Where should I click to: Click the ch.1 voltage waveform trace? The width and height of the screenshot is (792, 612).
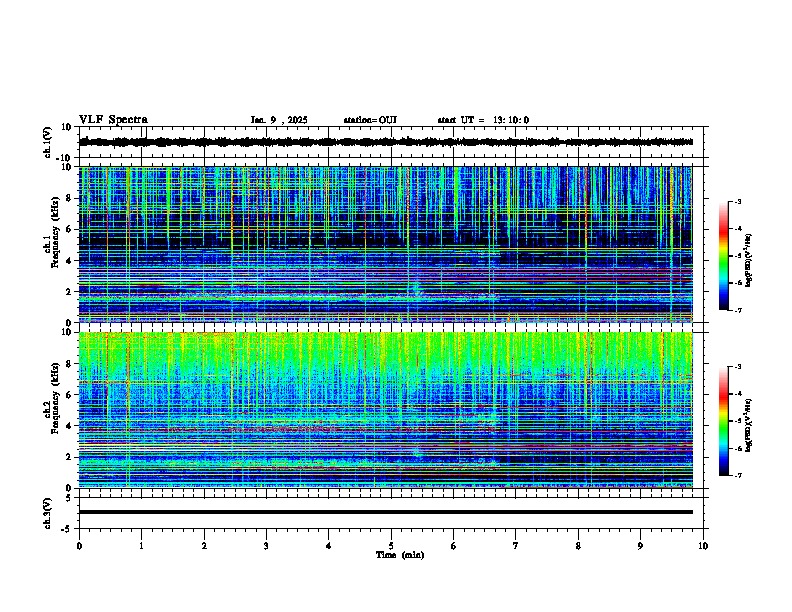386,142
